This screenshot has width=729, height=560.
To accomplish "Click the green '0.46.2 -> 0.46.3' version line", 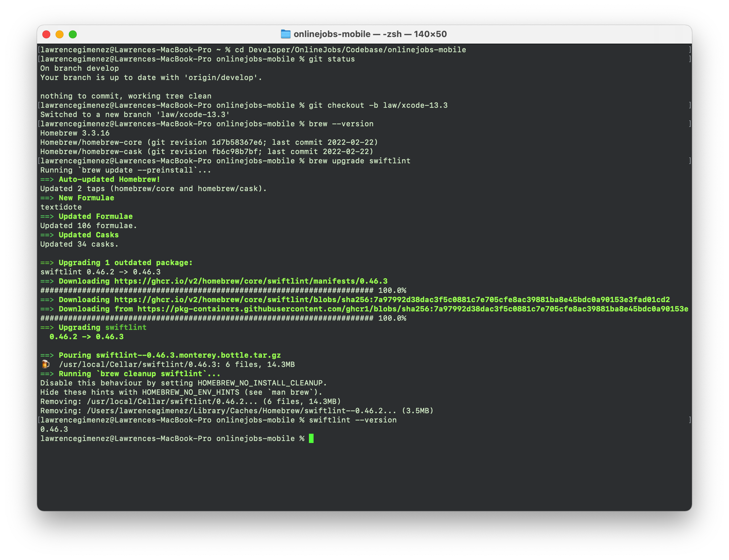I will [86, 337].
